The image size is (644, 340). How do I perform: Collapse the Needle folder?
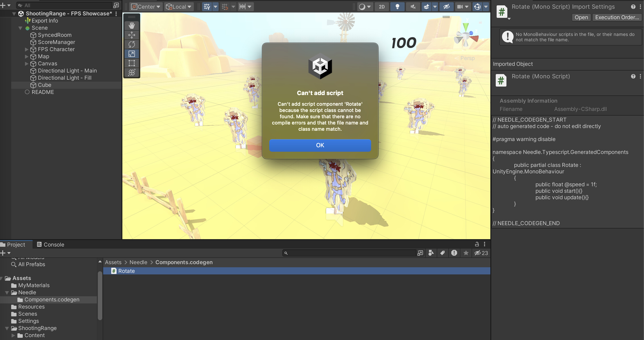pyautogui.click(x=7, y=292)
